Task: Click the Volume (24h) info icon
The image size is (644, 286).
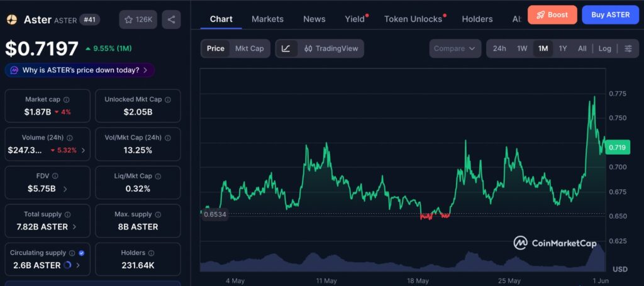Action: tap(70, 138)
